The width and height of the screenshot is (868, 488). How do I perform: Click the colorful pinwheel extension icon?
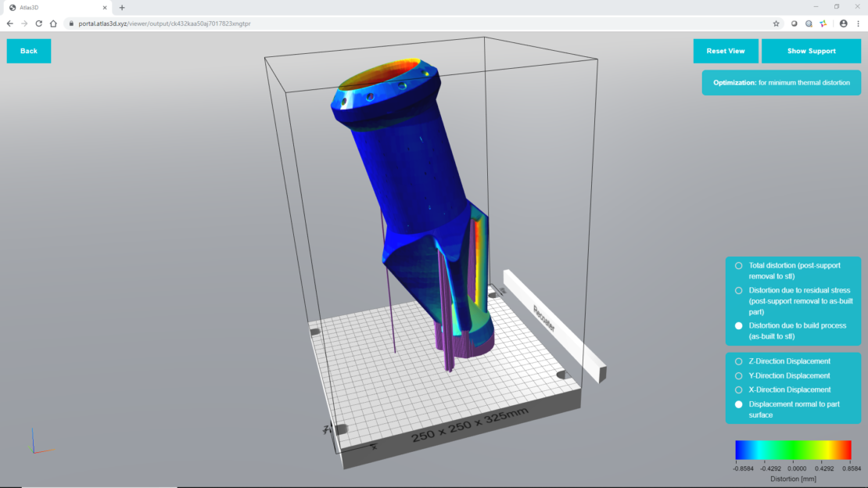click(x=823, y=23)
